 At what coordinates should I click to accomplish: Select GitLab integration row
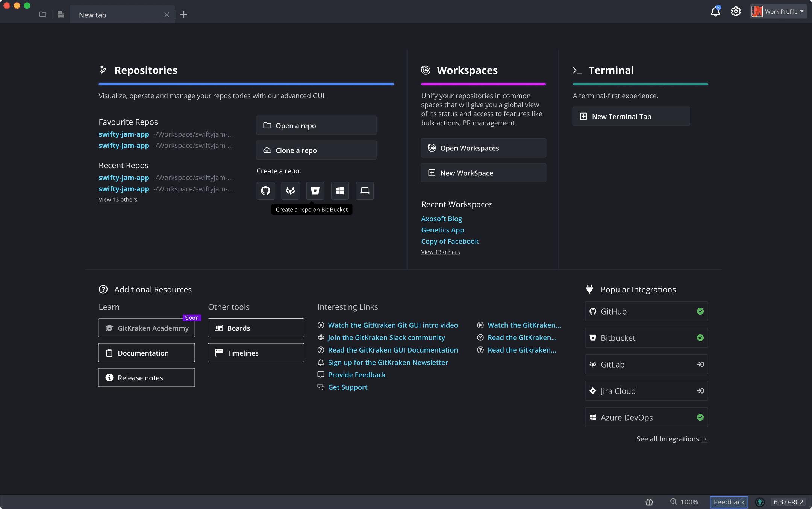(647, 364)
